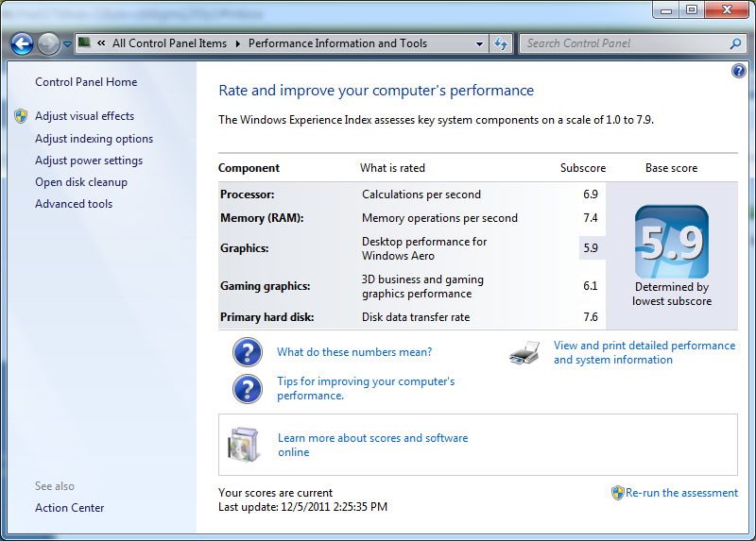
Task: Refresh the page with the refresh icon
Action: click(501, 43)
